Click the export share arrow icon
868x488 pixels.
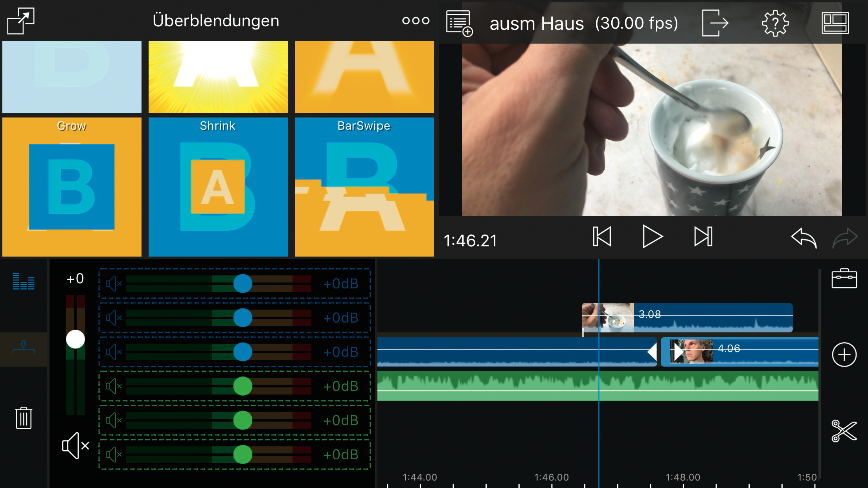click(x=715, y=23)
